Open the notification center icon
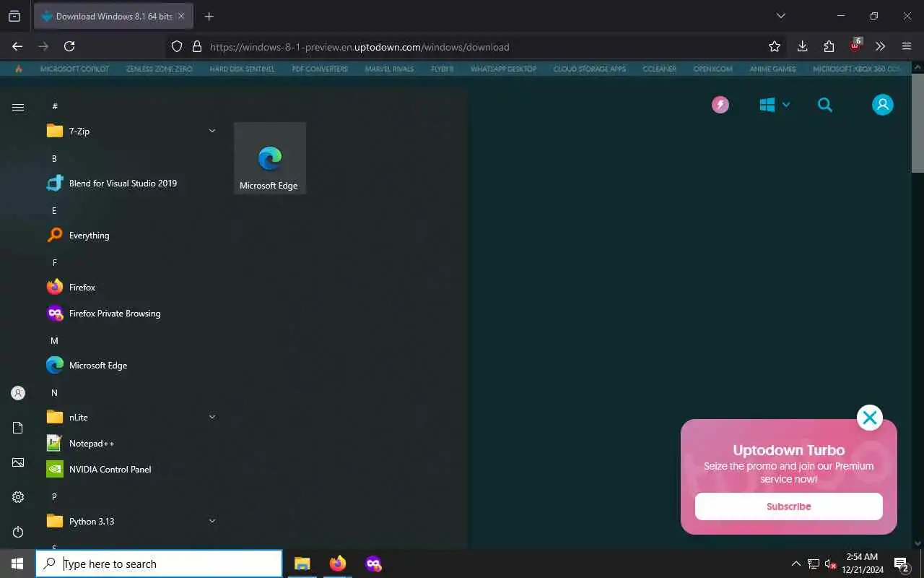This screenshot has height=578, width=924. pos(902,564)
